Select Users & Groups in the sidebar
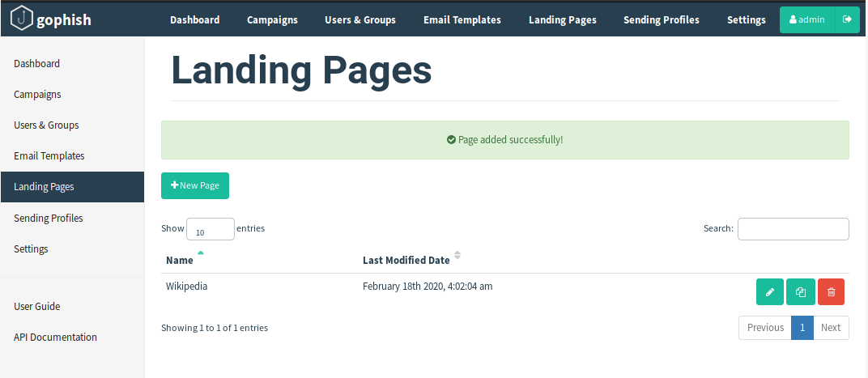The width and height of the screenshot is (868, 378). click(x=46, y=125)
